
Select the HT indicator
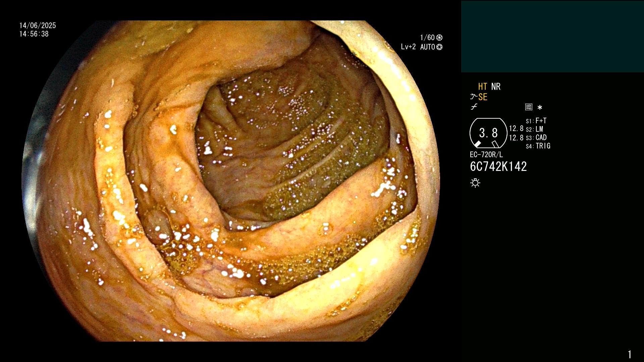(x=482, y=86)
